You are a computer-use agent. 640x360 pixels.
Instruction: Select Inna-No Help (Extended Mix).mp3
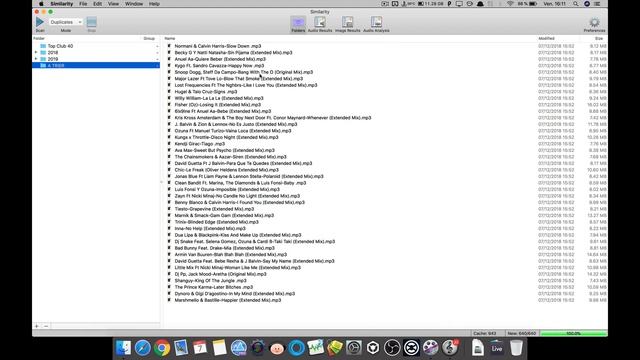pos(210,229)
